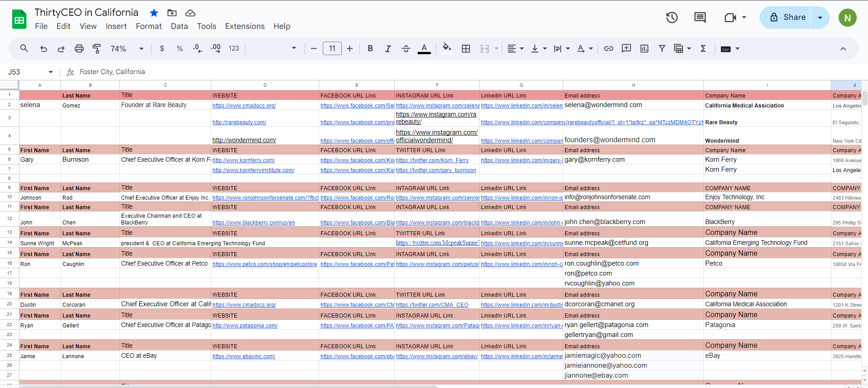Image resolution: width=868 pixels, height=388 pixels.
Task: Open the Share options dropdown arrow
Action: 820,18
